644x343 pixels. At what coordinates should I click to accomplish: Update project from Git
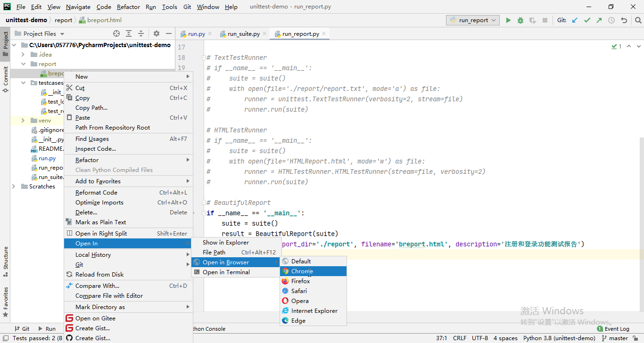[575, 20]
